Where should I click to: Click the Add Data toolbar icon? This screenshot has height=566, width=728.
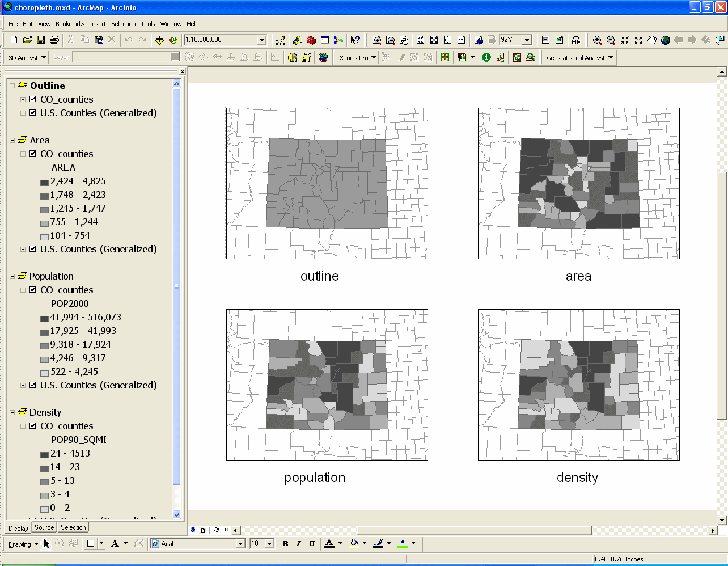[159, 40]
